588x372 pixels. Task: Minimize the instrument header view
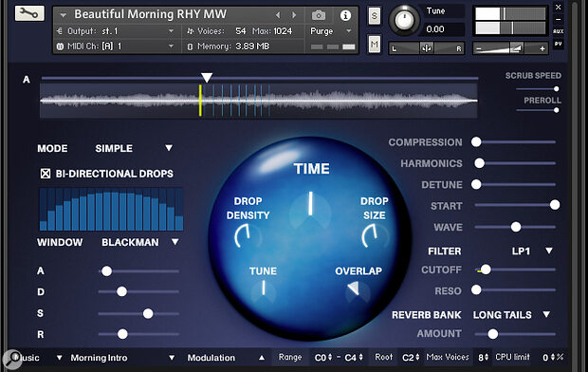[558, 19]
